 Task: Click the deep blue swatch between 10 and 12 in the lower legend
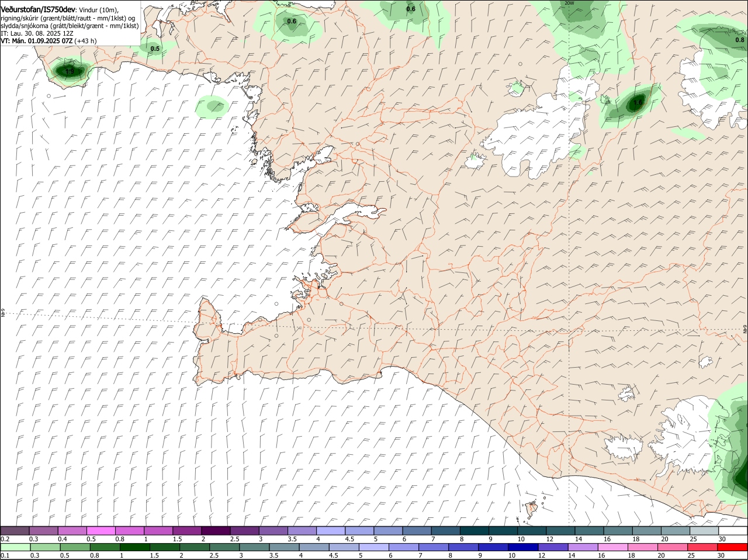[524, 547]
